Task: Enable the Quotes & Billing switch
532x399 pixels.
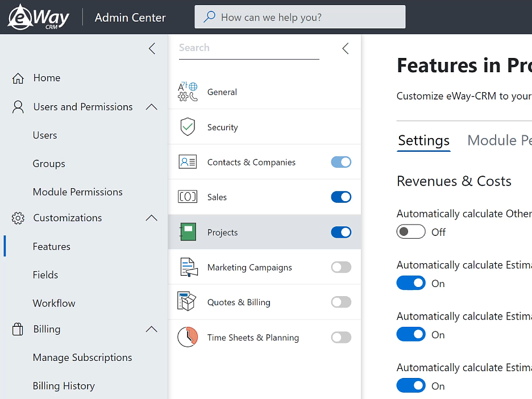Action: pyautogui.click(x=341, y=302)
